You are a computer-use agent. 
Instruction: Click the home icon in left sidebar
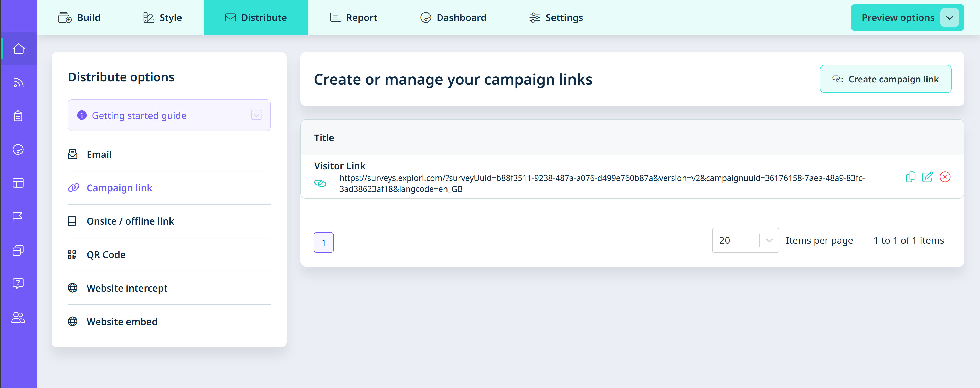[18, 49]
